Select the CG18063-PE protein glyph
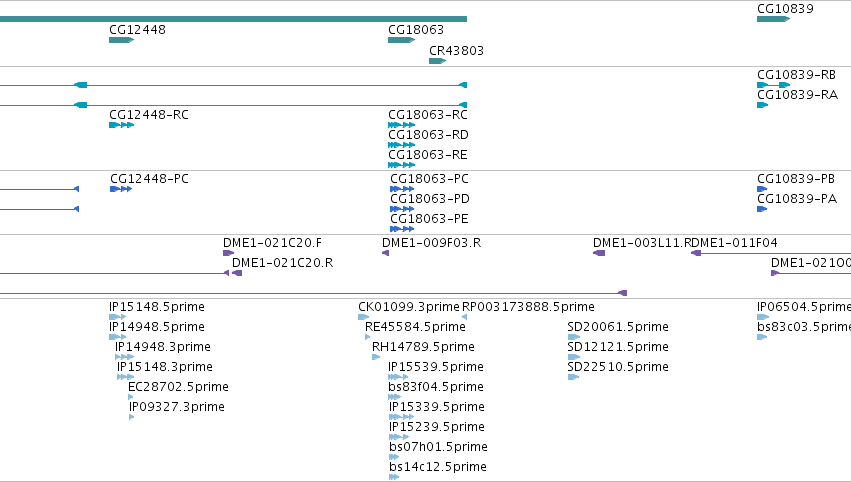Viewport: 851px width, 482px height. click(402, 229)
